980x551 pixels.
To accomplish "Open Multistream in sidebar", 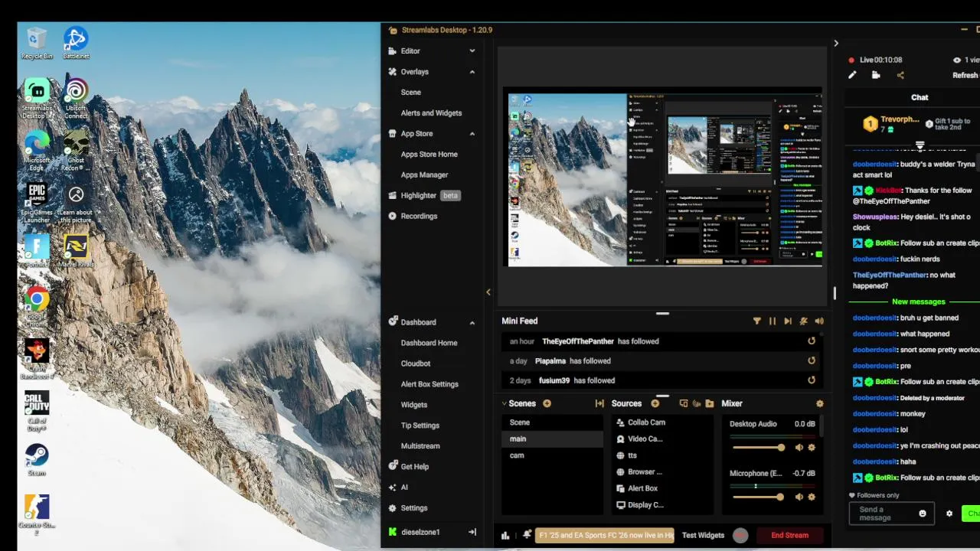I will coord(420,446).
